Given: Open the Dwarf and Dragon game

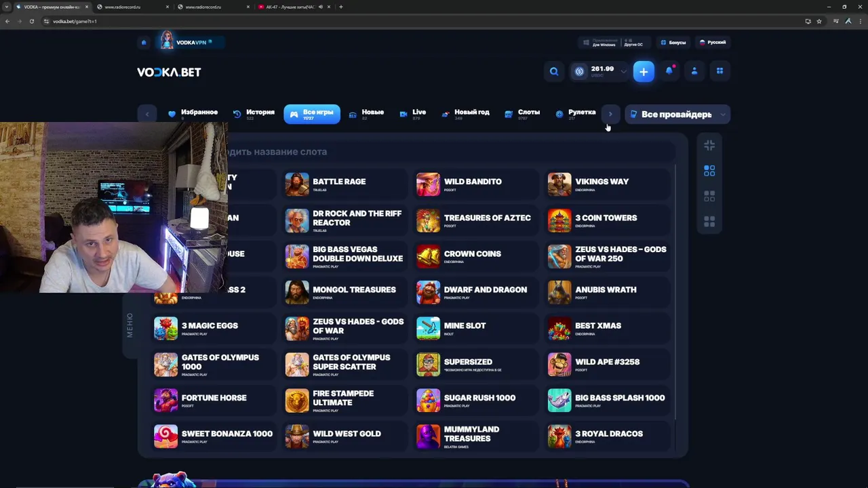Looking at the screenshot, I should coord(475,292).
